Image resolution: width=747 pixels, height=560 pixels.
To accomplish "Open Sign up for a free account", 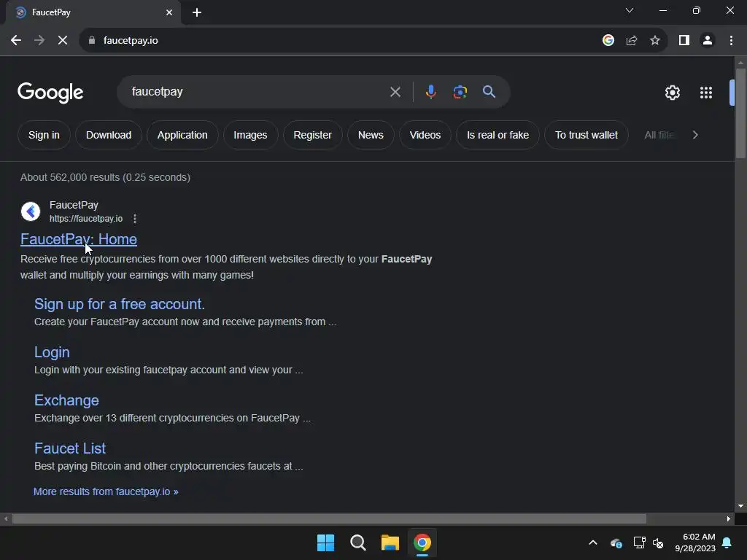I will pyautogui.click(x=120, y=304).
